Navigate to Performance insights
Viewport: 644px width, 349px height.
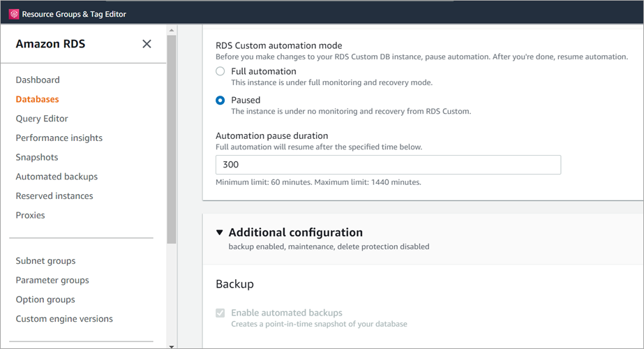coord(59,138)
